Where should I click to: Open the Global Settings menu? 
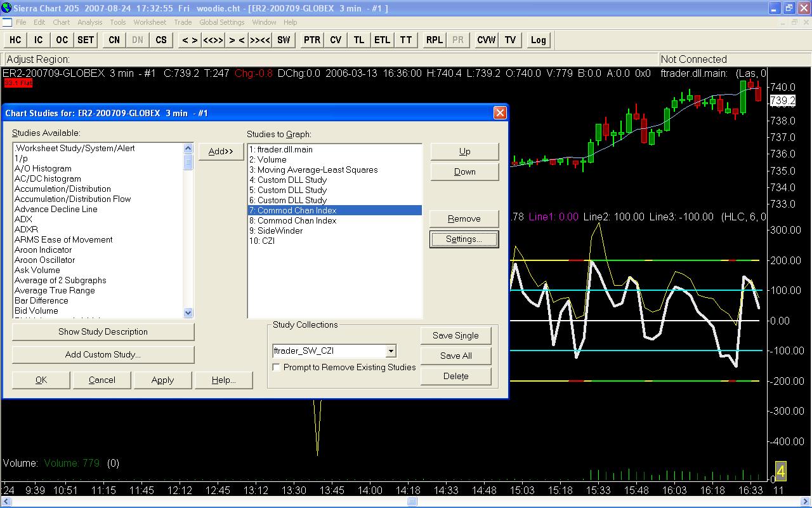pos(221,22)
